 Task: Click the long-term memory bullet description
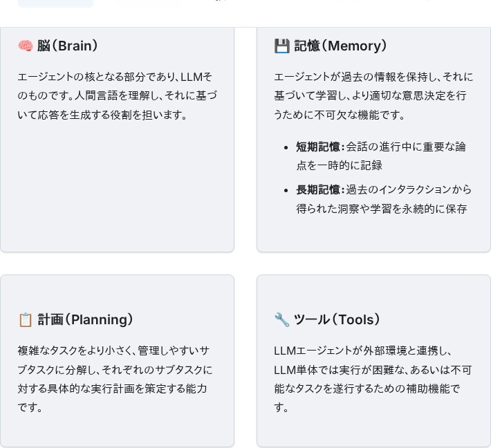[384, 199]
